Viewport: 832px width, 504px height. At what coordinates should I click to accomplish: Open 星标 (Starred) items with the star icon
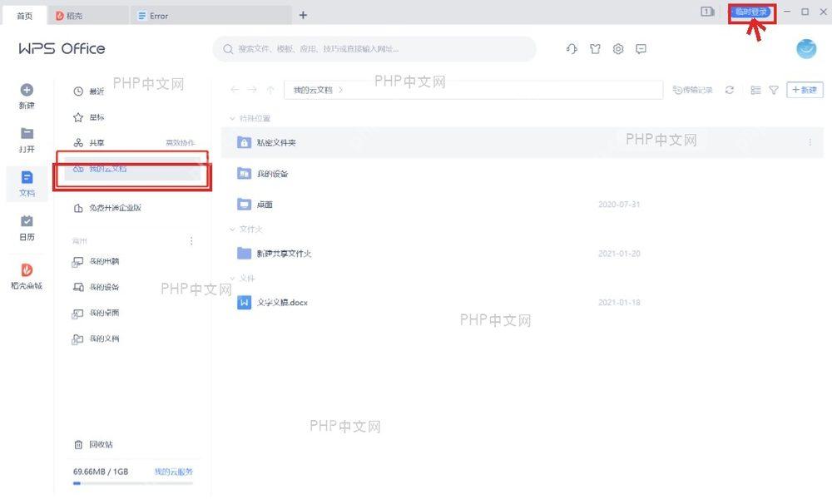coord(89,117)
